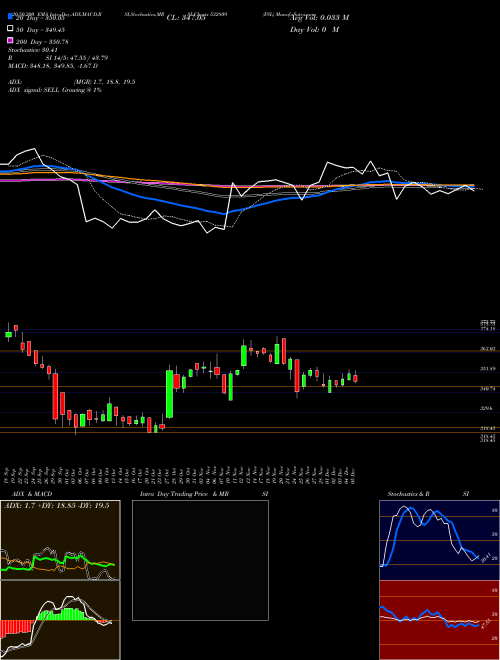Click the MACD values readout line
The width and height of the screenshot is (500, 660).
pyautogui.click(x=53, y=66)
